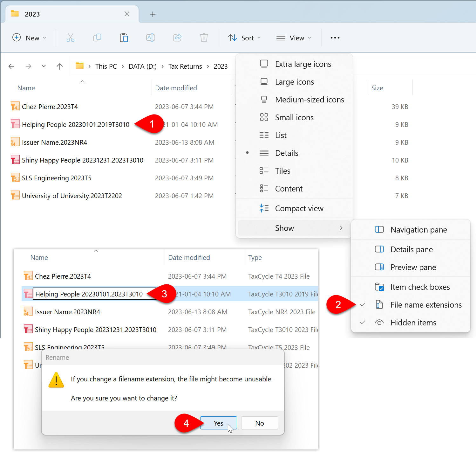This screenshot has height=452, width=476.
Task: Choose Small icons view
Action: [x=294, y=117]
